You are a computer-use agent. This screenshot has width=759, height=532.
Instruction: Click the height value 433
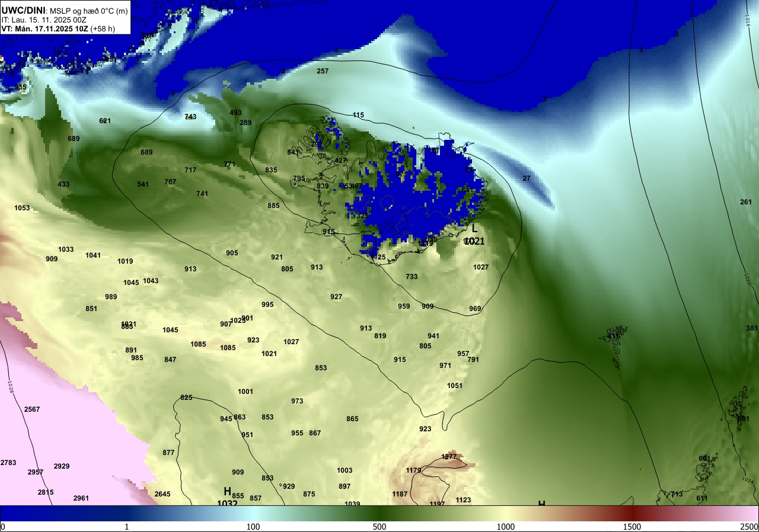pos(63,184)
